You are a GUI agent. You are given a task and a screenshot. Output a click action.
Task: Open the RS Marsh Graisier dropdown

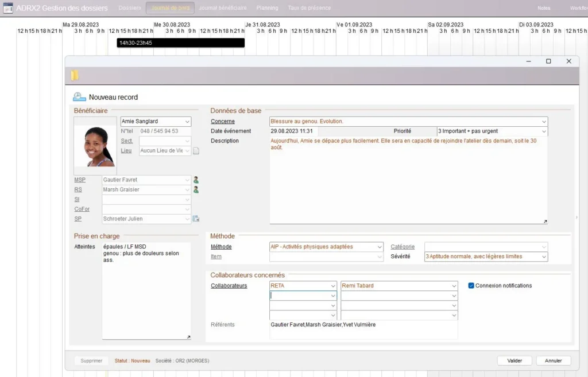[x=187, y=189]
